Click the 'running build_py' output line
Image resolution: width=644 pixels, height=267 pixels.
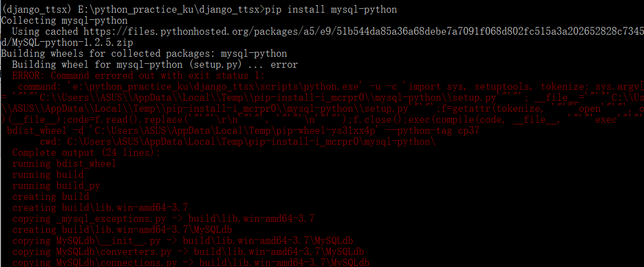(56, 186)
